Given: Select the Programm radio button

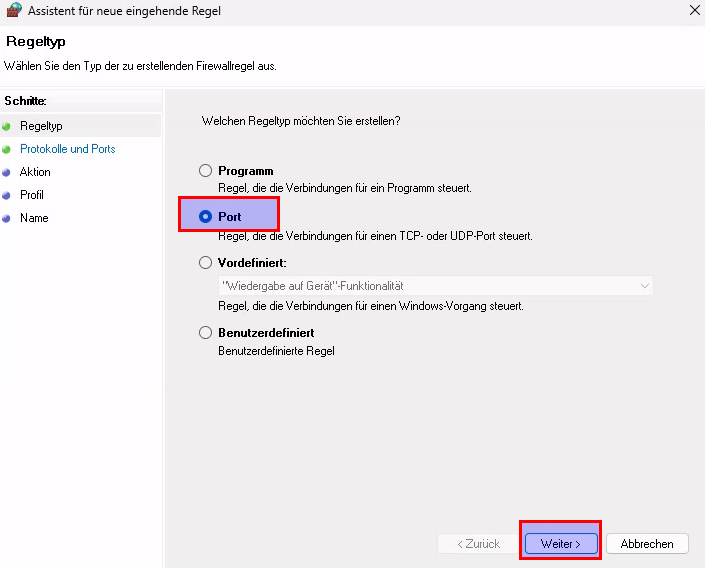Looking at the screenshot, I should (206, 171).
